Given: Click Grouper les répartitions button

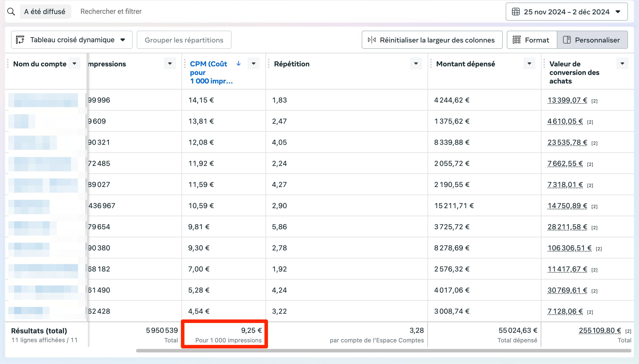Looking at the screenshot, I should point(184,40).
